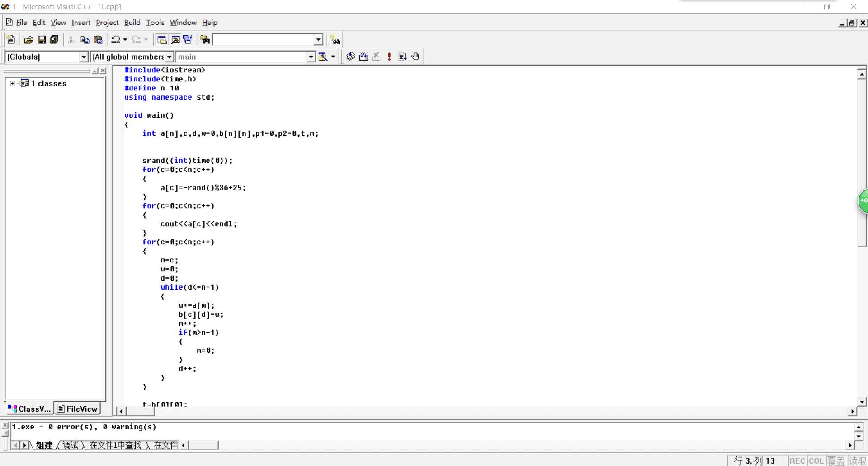
Task: Click the Stop Build icon
Action: coord(376,57)
